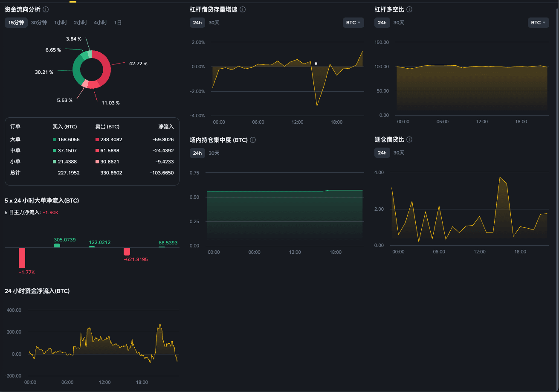
Task: Open BTC dropdown in 杠杆多空比 panel
Action: (x=538, y=23)
